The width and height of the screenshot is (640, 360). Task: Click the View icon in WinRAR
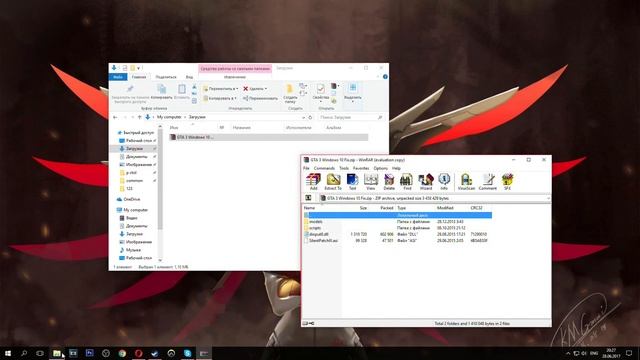point(371,182)
